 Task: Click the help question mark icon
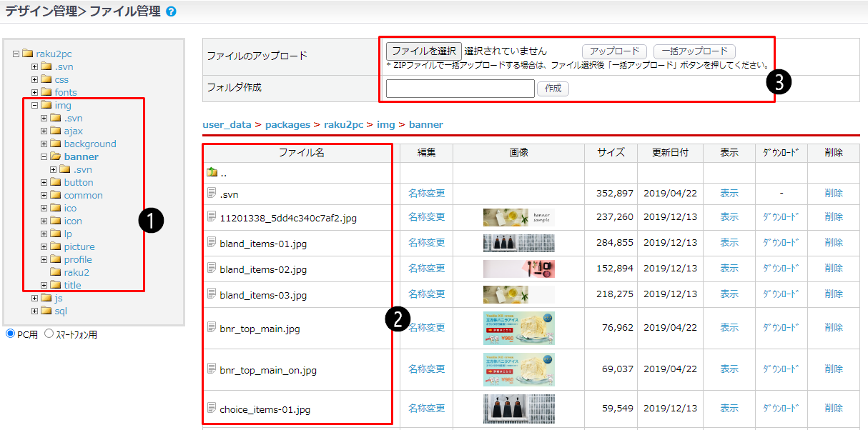[x=170, y=11]
